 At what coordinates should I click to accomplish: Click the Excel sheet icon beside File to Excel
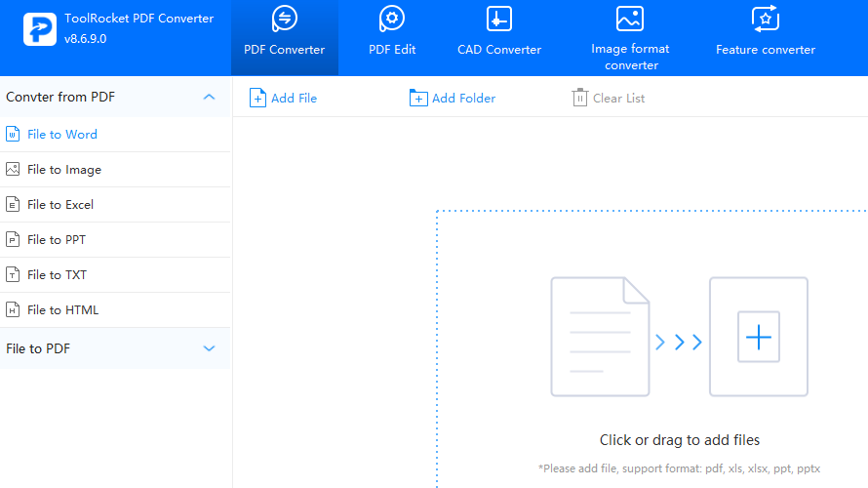click(x=13, y=204)
